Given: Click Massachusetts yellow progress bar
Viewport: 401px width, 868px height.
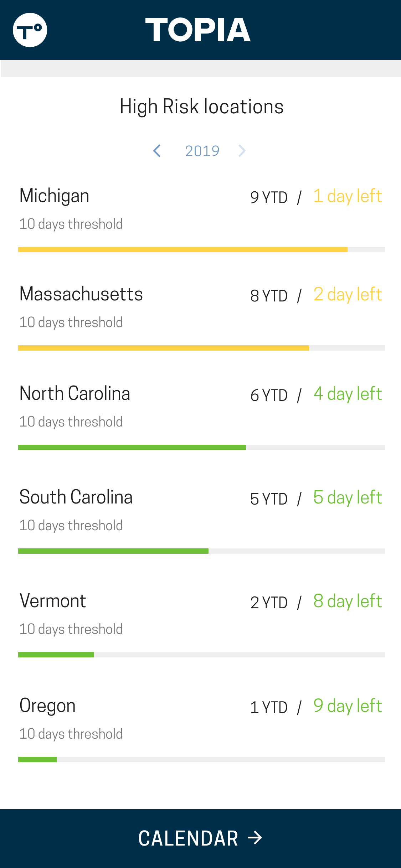Looking at the screenshot, I should pyautogui.click(x=201, y=348).
